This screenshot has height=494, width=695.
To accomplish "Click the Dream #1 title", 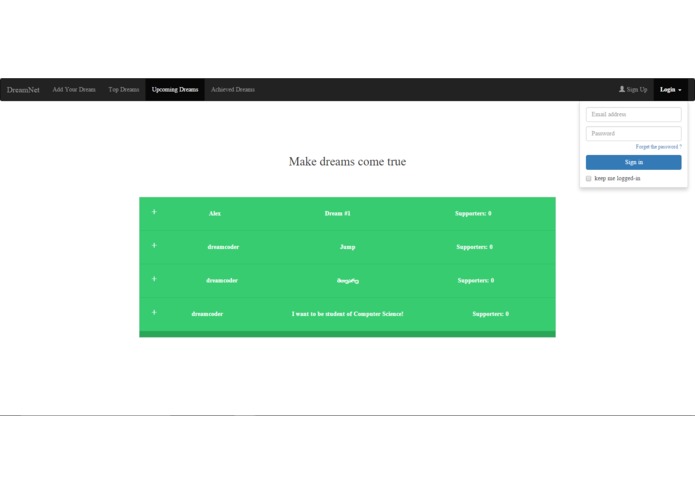I will tap(337, 214).
